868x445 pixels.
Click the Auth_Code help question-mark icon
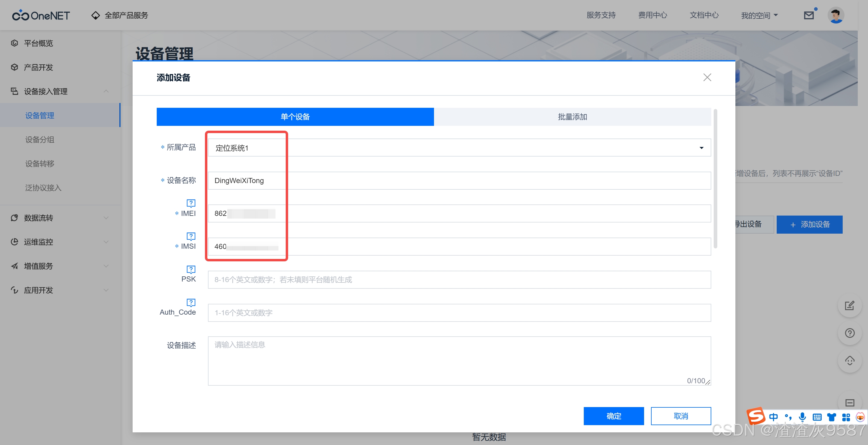point(191,302)
